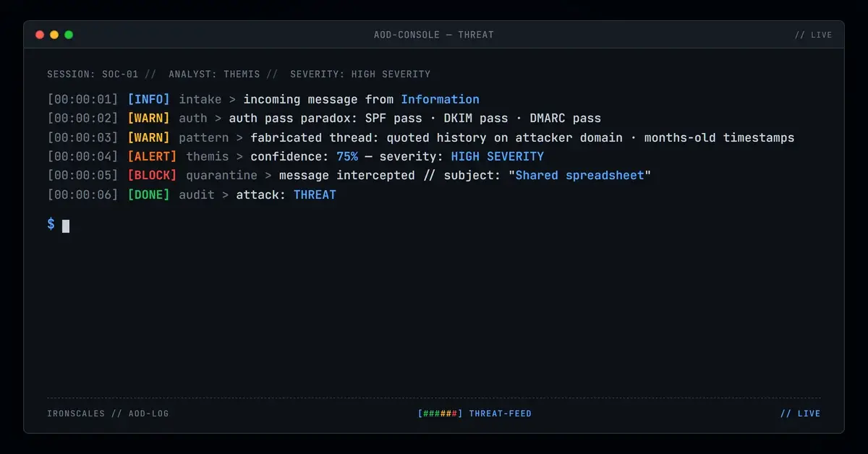Click the green maximize window button
The image size is (868, 454).
69,35
